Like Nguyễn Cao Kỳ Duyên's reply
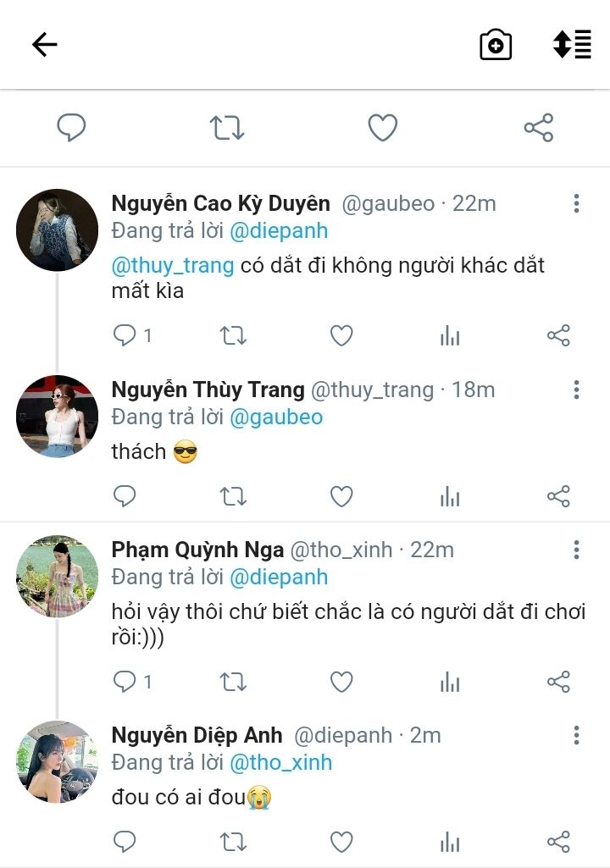The image size is (610, 868). [x=341, y=336]
